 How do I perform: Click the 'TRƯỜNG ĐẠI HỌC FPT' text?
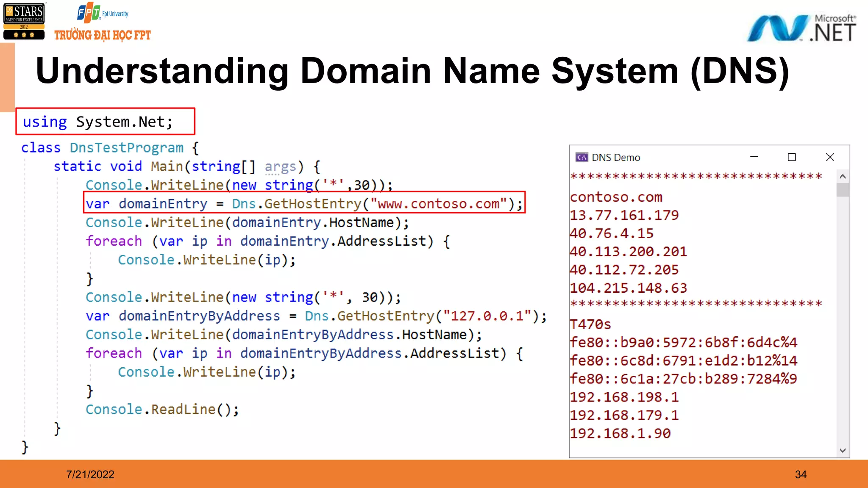[103, 35]
